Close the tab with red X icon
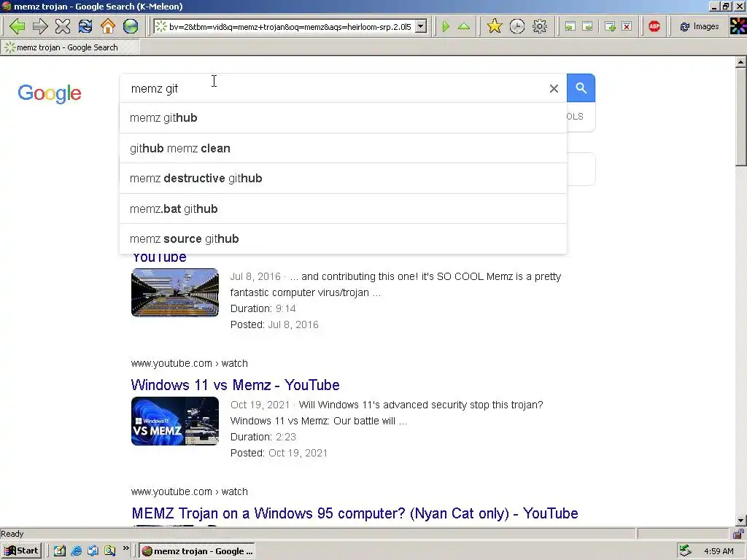 [x=627, y=27]
